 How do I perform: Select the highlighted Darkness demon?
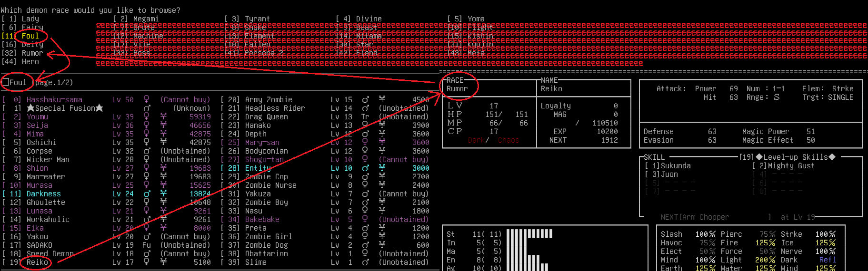[106, 194]
